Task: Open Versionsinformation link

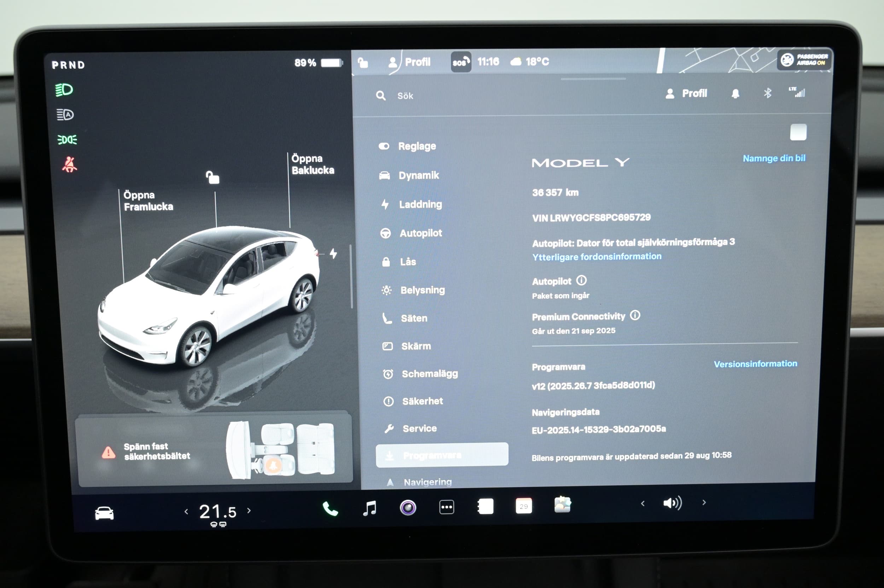Action: 755,364
